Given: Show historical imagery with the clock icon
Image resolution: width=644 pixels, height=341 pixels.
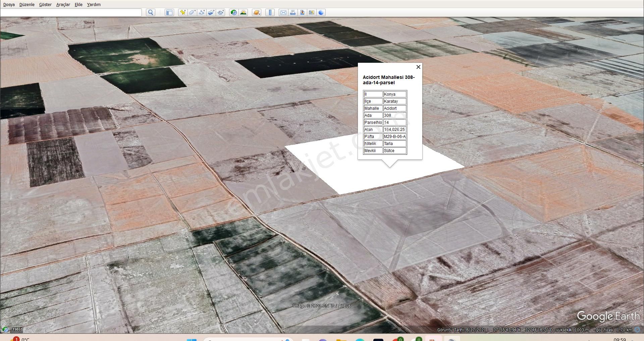Looking at the screenshot, I should point(234,12).
